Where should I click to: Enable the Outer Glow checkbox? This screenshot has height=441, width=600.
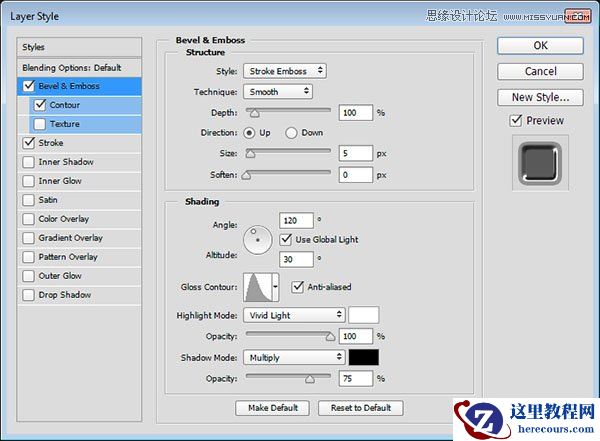29,276
